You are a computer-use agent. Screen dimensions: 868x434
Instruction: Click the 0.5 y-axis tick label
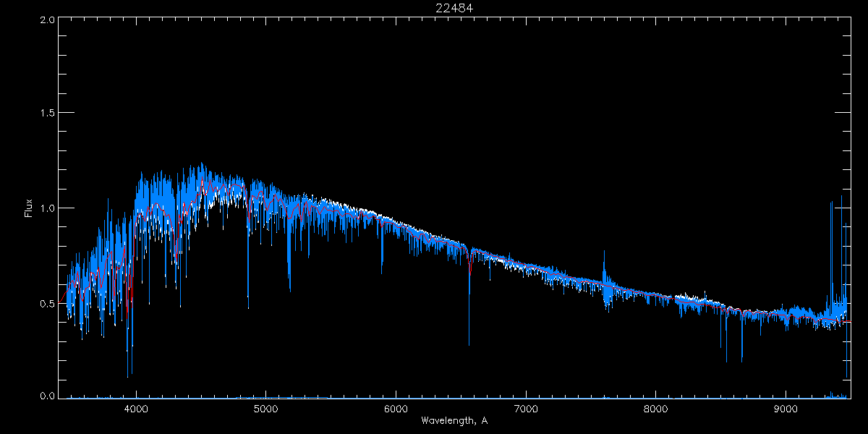pos(48,303)
